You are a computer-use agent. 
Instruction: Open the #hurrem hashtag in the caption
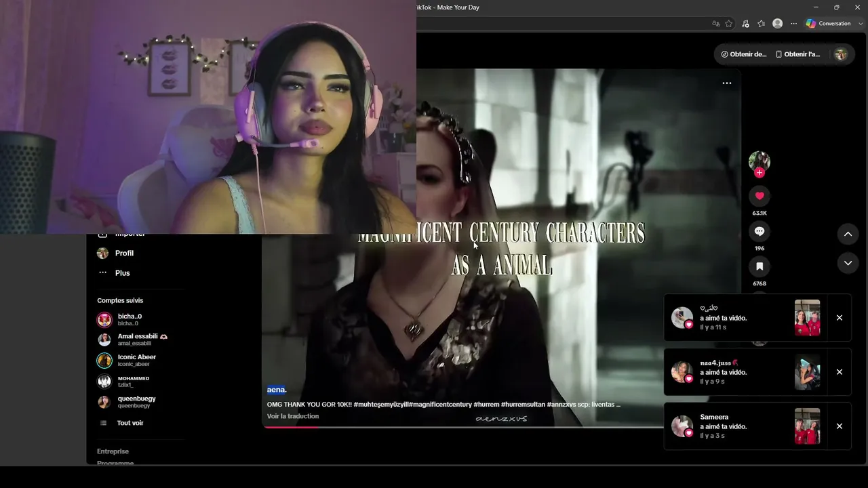pyautogui.click(x=486, y=405)
